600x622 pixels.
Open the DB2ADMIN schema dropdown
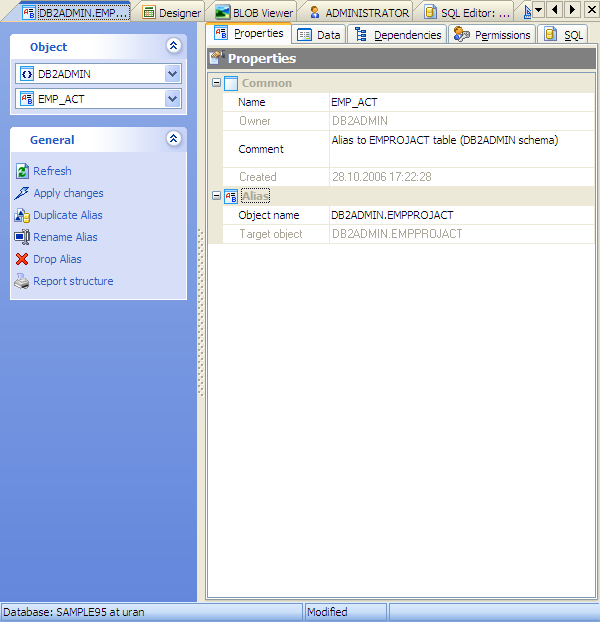172,74
